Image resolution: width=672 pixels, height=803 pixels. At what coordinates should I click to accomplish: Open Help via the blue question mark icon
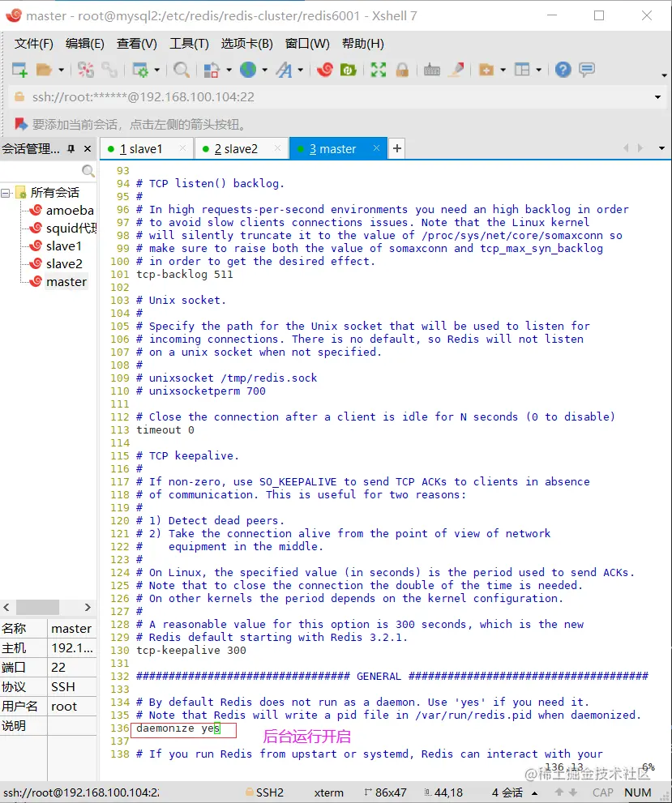pyautogui.click(x=563, y=70)
